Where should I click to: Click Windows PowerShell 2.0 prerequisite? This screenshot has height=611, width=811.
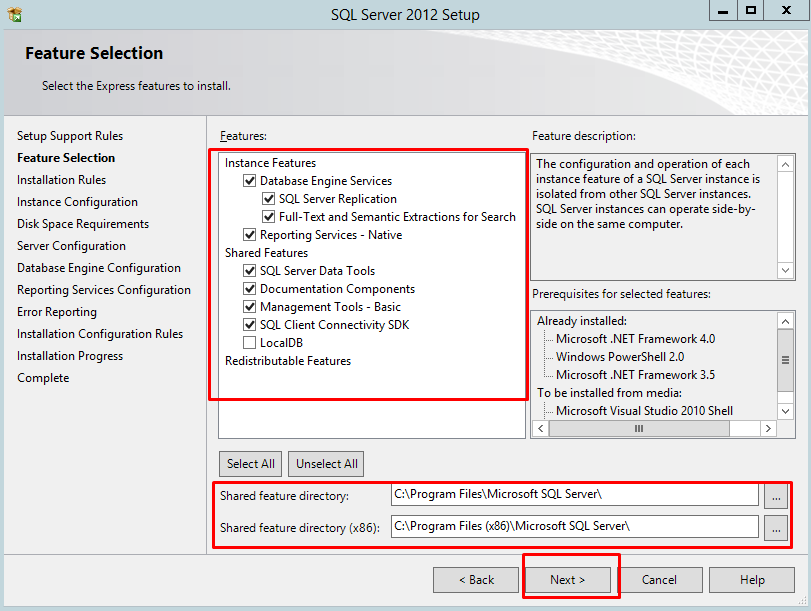[620, 357]
